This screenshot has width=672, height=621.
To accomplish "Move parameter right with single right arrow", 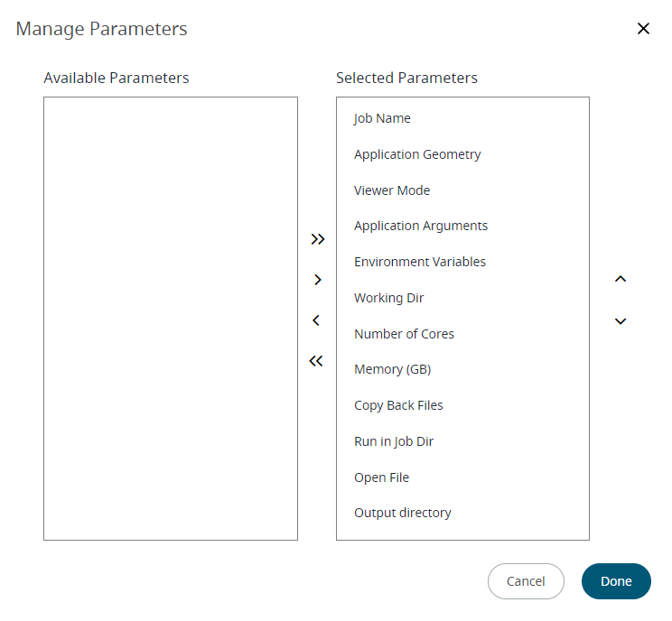I will coord(318,280).
